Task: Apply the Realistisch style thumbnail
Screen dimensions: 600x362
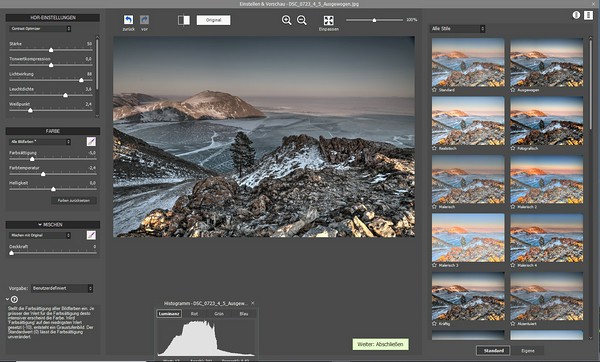Action: (468, 121)
